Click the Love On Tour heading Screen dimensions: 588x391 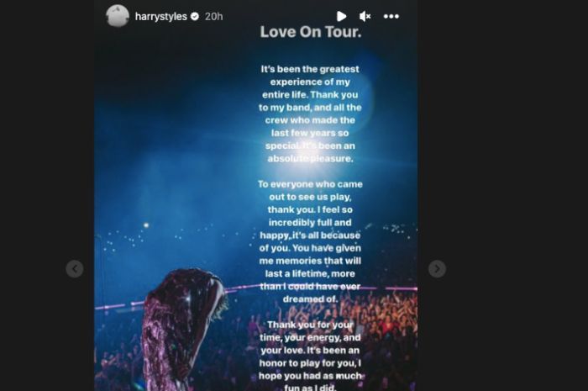(x=311, y=32)
